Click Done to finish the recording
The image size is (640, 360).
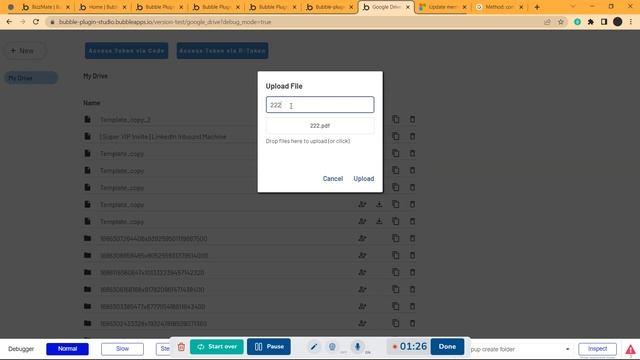(447, 347)
